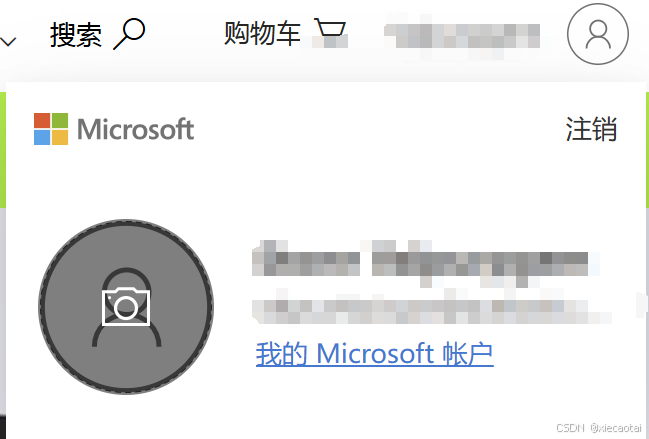Viewport: 649px width, 439px height.
Task: Click the large gray profile photo circle
Action: pos(126,307)
